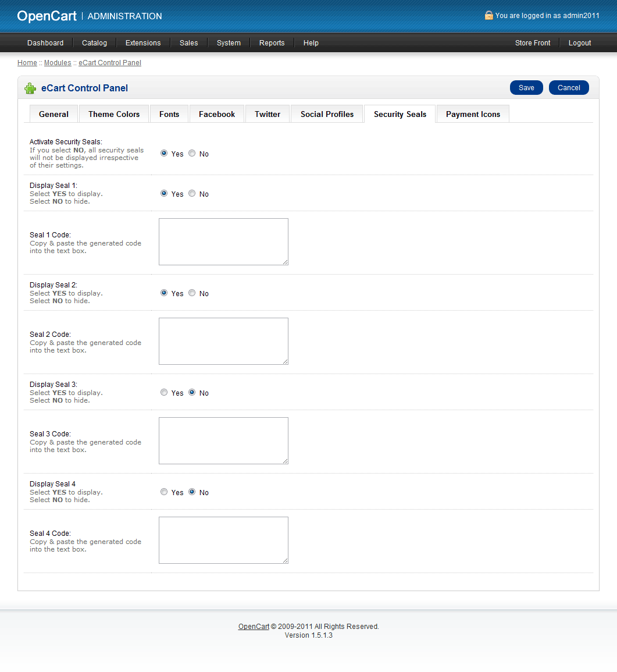Open the System menu
Viewport: 617px width, 672px height.
coord(229,43)
